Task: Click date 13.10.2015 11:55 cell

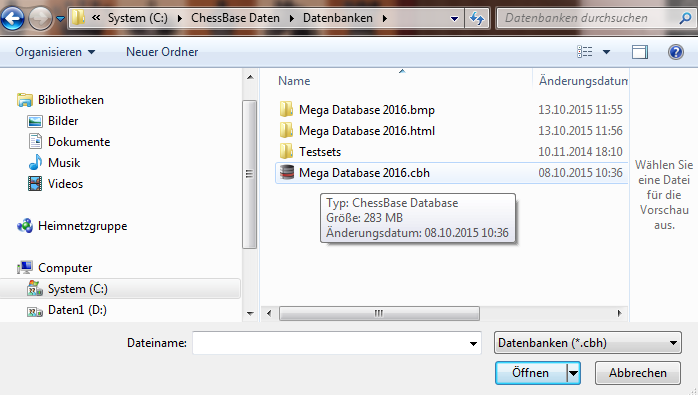Action: click(580, 110)
